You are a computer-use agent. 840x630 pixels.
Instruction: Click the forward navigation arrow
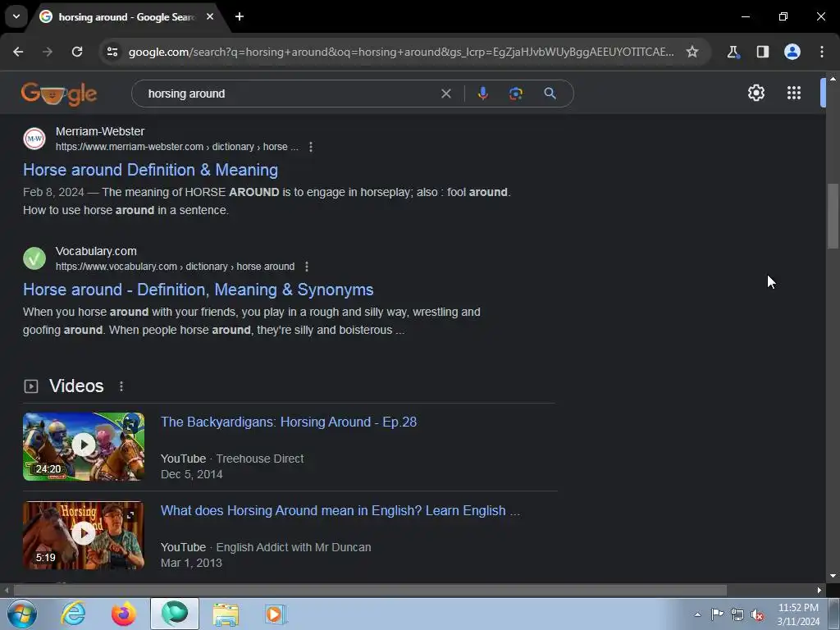coord(48,52)
